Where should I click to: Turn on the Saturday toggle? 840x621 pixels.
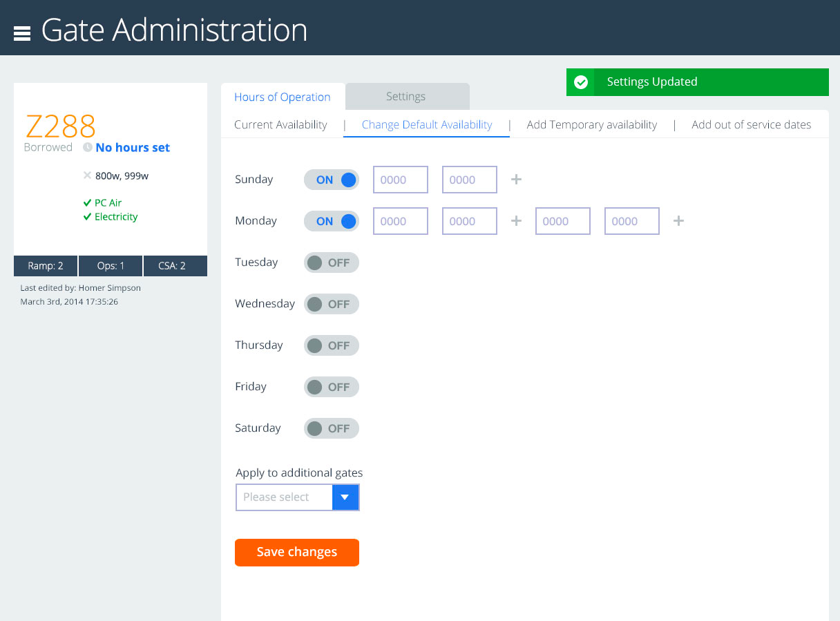click(332, 428)
